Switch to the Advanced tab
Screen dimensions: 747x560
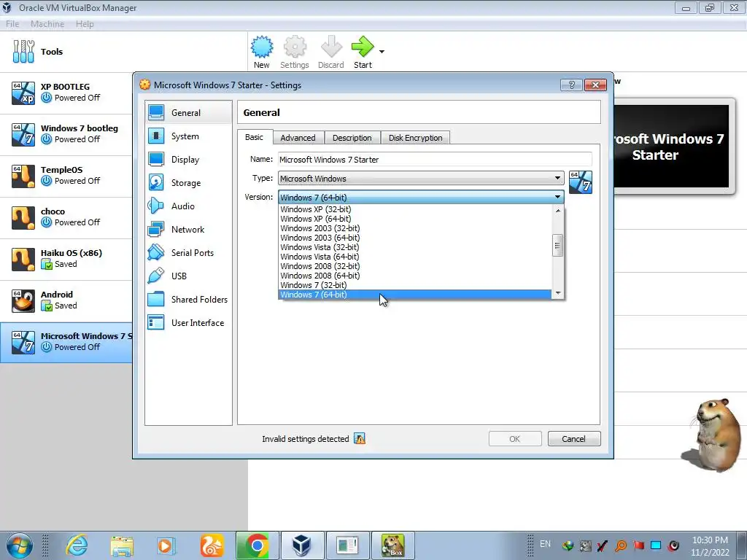click(298, 138)
